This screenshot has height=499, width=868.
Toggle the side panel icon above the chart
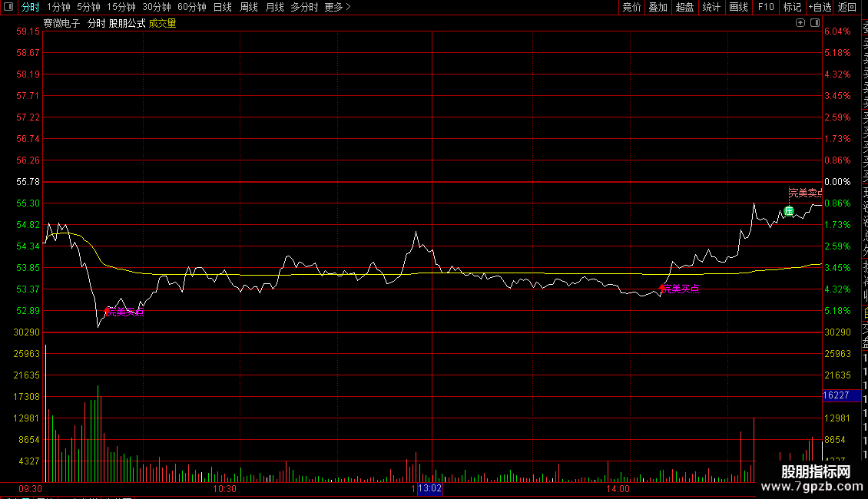pos(815,23)
